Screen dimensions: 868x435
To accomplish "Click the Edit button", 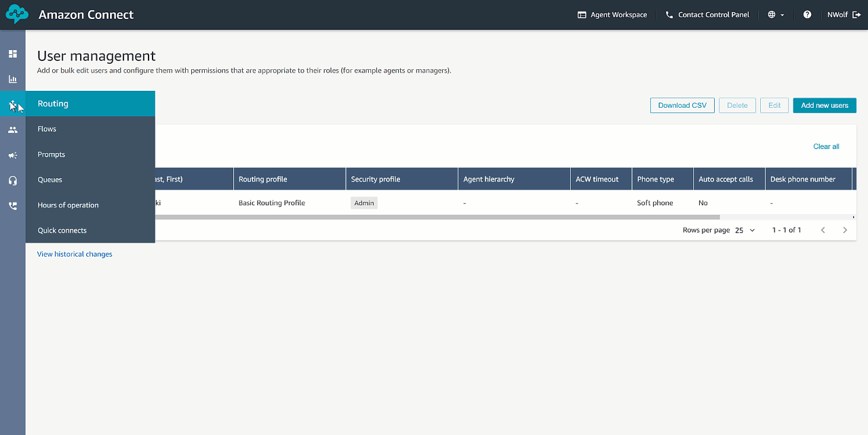I will tap(774, 105).
